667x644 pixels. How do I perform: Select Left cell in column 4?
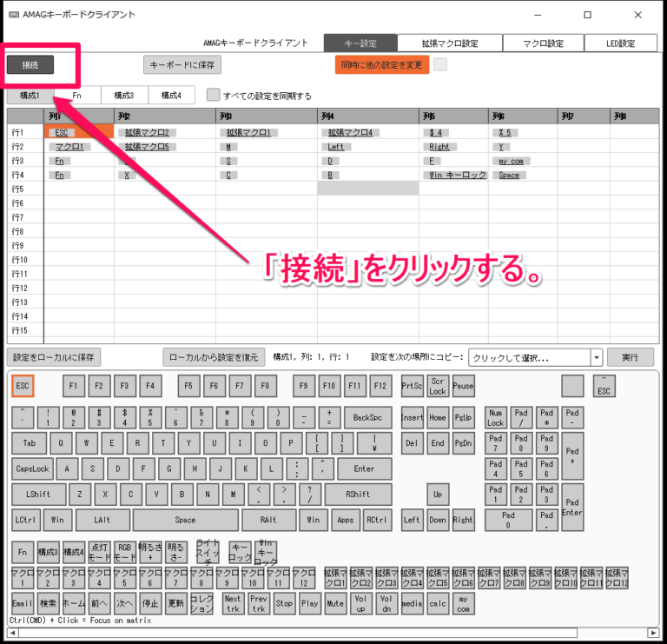pos(368,146)
